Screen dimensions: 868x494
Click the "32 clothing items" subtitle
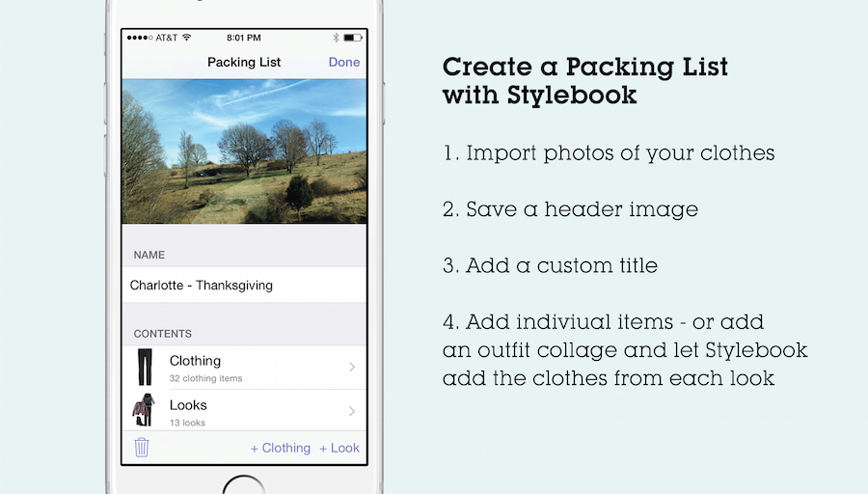coord(206,378)
